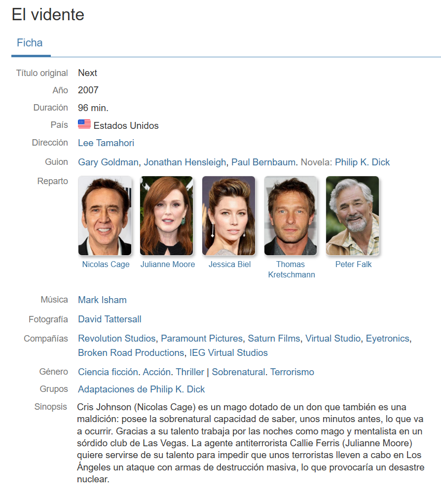441x504 pixels.
Task: Click the 'Duración' label
Action: (x=50, y=107)
